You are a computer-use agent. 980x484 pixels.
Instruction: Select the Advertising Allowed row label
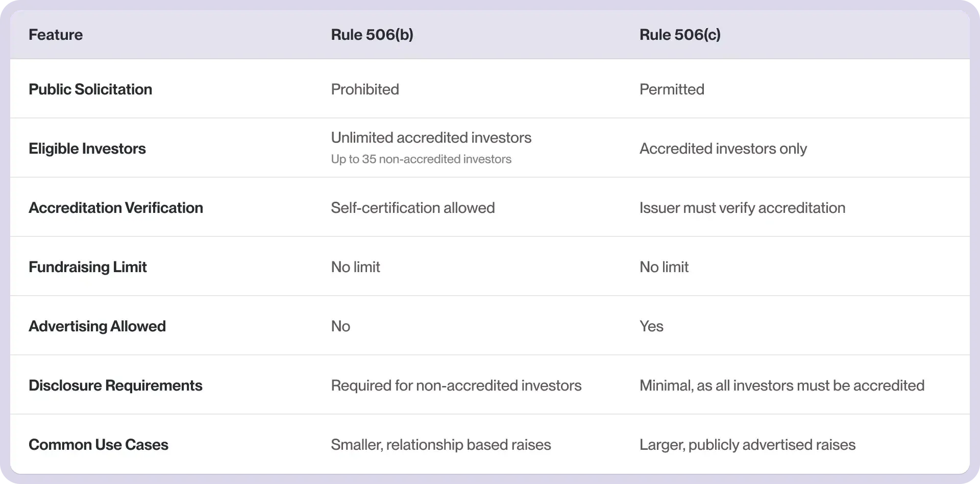point(97,326)
